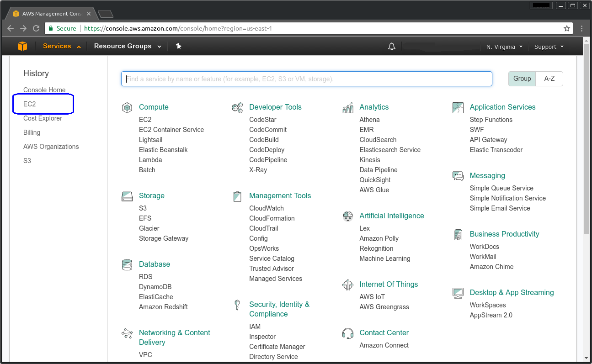Click the pushpin shortcut icon
The height and width of the screenshot is (364, 592).
[x=179, y=46]
